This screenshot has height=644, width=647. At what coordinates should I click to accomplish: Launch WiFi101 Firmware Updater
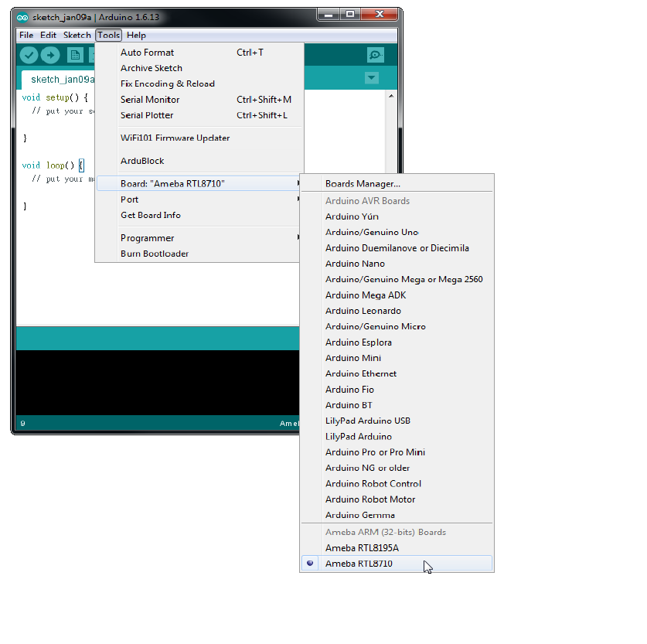pyautogui.click(x=199, y=138)
